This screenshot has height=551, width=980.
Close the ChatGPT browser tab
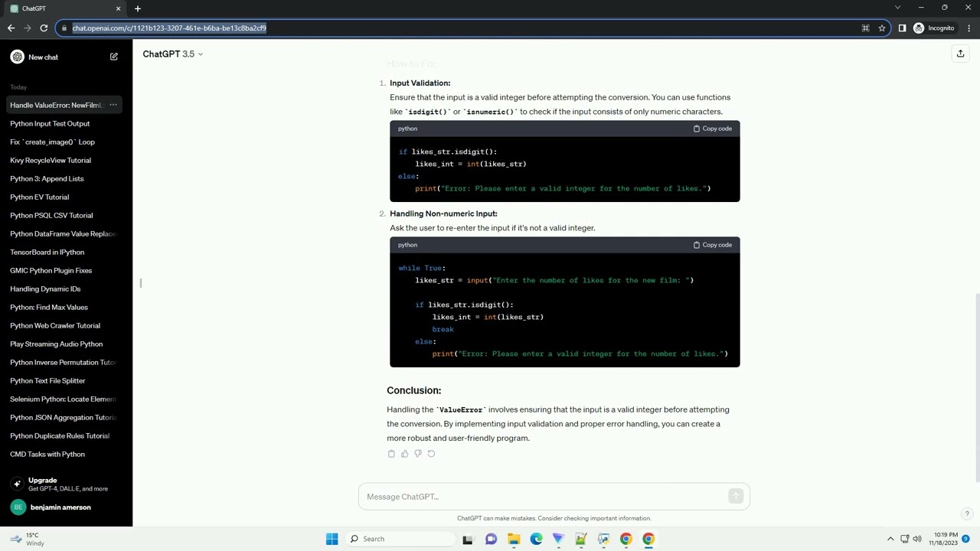coord(118,8)
